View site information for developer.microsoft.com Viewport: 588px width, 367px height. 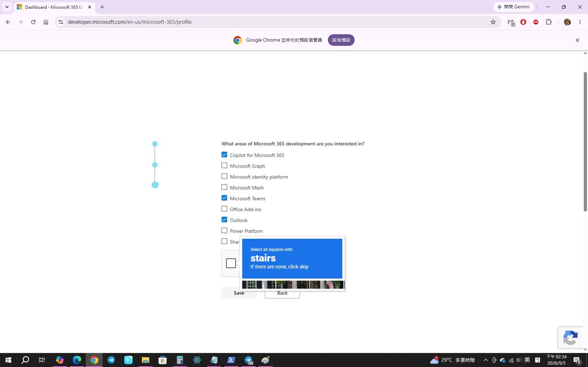coord(61,22)
